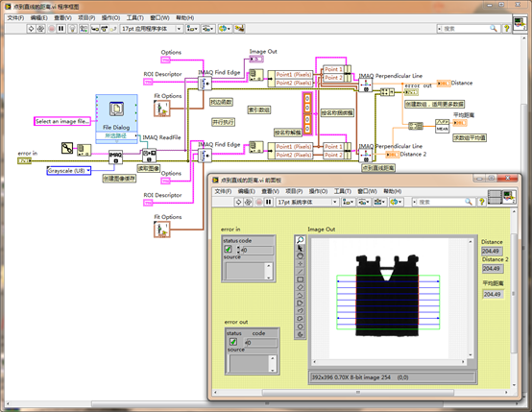Viewport: 532px width, 412px height.
Task: Open the Grayscale (U8) image type dropdown
Action: [x=69, y=171]
